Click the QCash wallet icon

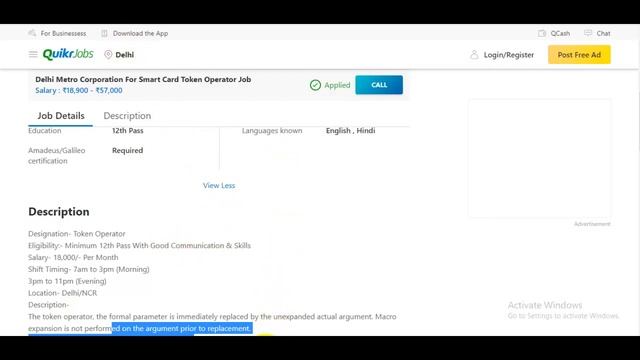542,33
